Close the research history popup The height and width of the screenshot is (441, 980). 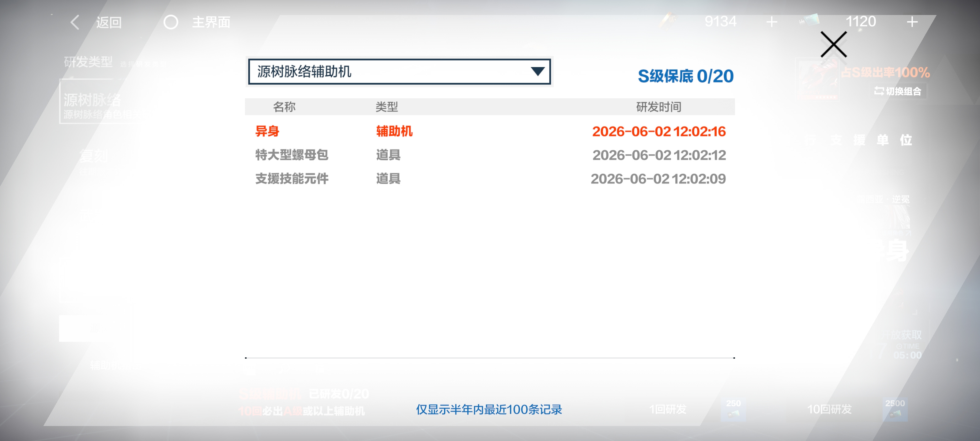(834, 44)
